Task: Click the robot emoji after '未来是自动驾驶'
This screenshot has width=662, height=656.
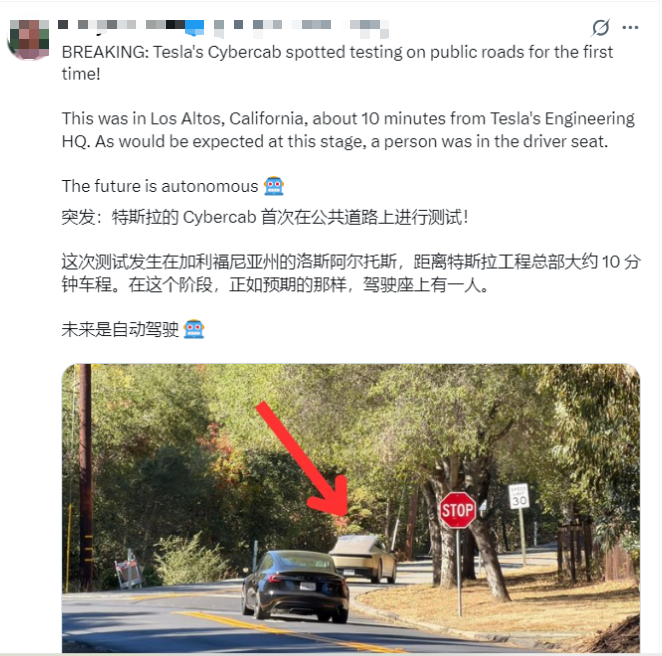Action: (194, 329)
